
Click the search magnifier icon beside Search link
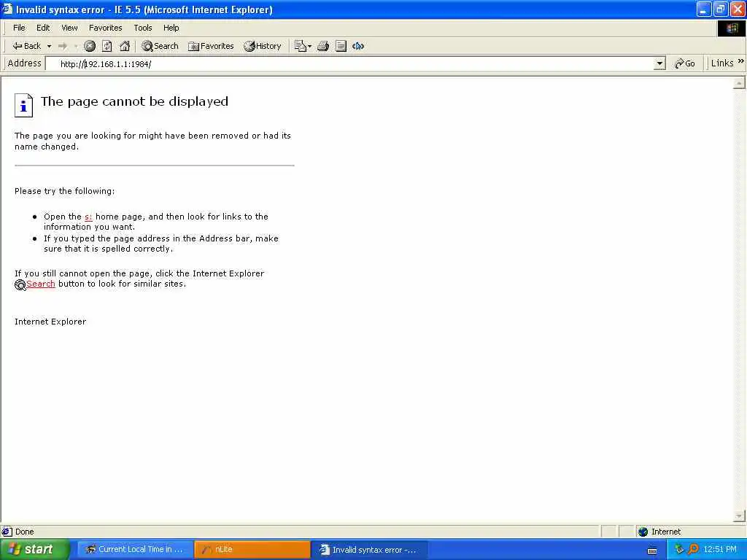tap(20, 285)
